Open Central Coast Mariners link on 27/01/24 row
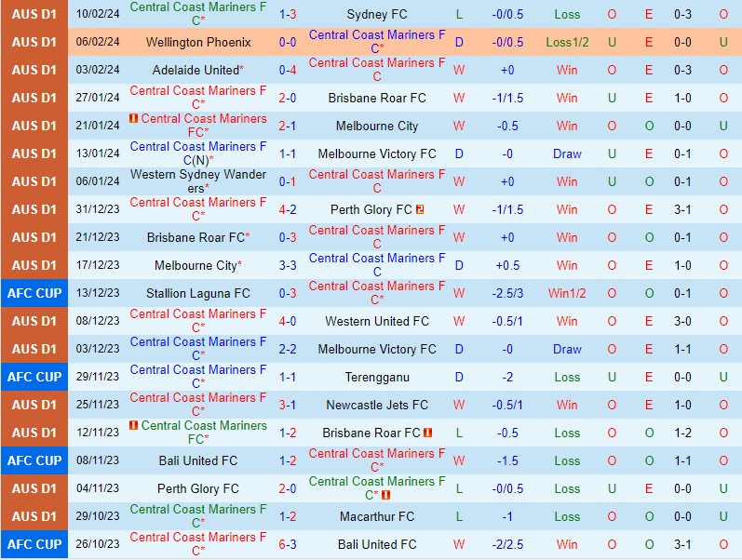The image size is (742, 560). coord(198,97)
